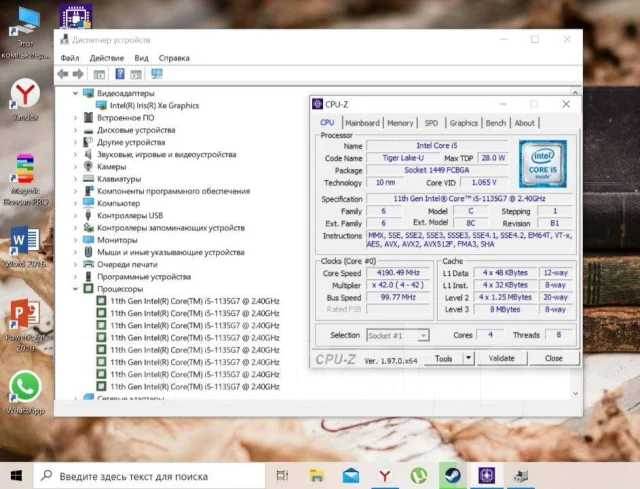The width and height of the screenshot is (640, 489).
Task: Open the Файл menu
Action: 70,58
